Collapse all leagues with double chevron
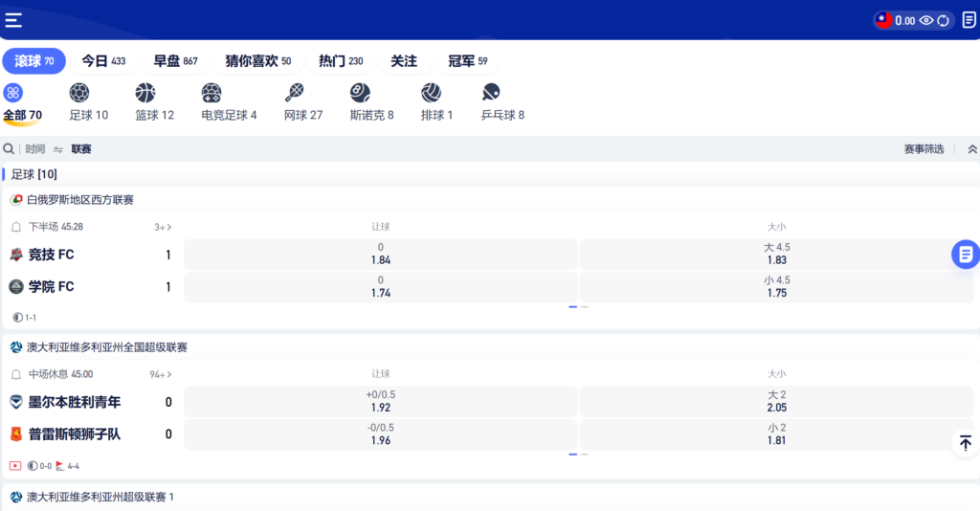Image resolution: width=980 pixels, height=511 pixels. pos(972,148)
